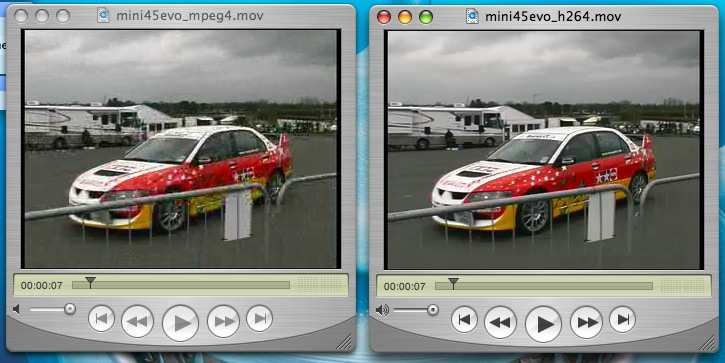The width and height of the screenshot is (725, 363).
Task: Click the mpeg4 window's bottom-right resize grip
Action: tap(344, 342)
